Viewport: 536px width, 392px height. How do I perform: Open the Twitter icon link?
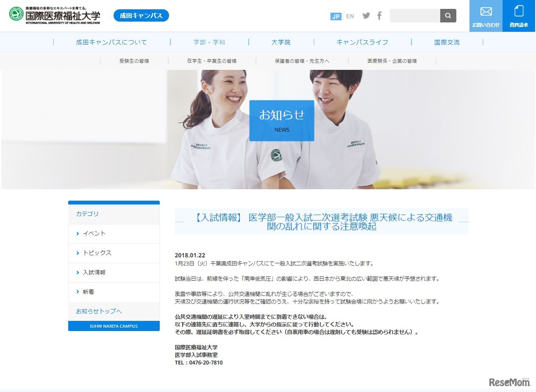[x=367, y=16]
